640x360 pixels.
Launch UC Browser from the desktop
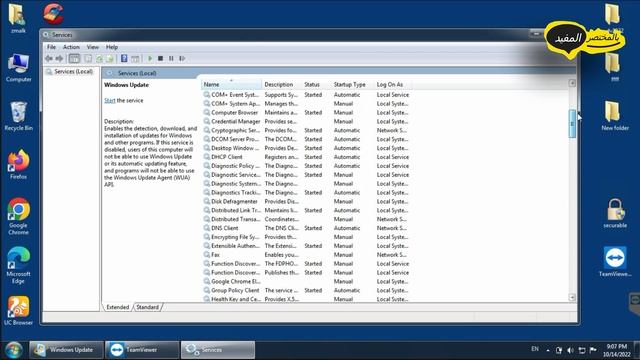(x=18, y=311)
